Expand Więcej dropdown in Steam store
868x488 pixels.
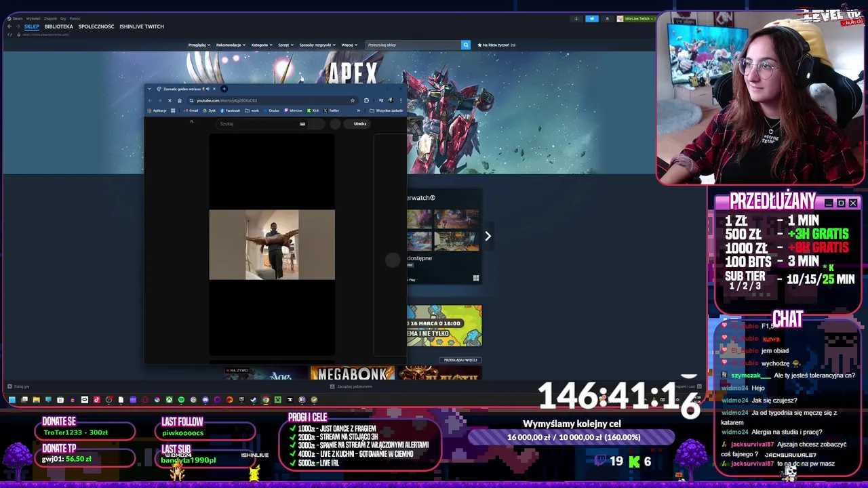(349, 45)
